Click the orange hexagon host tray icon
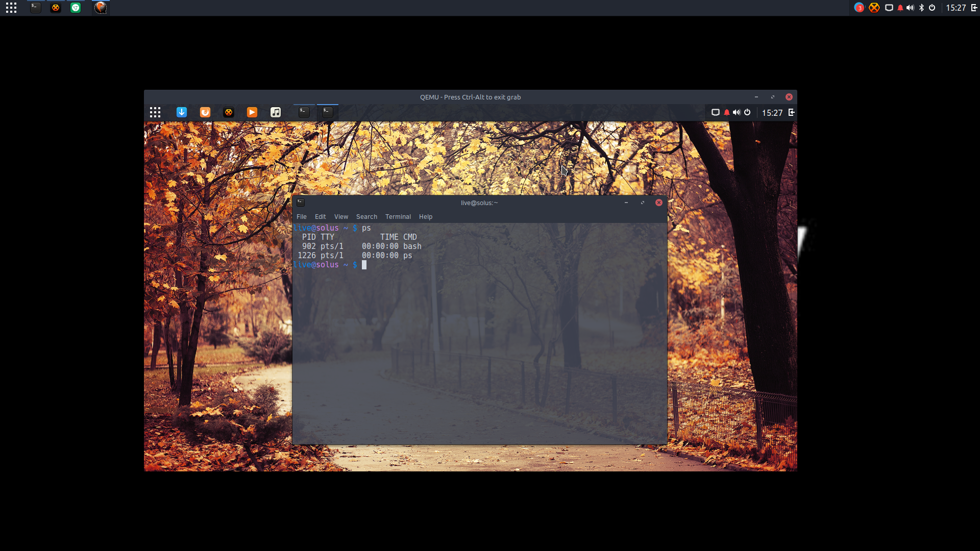This screenshot has width=980, height=551. [874, 8]
